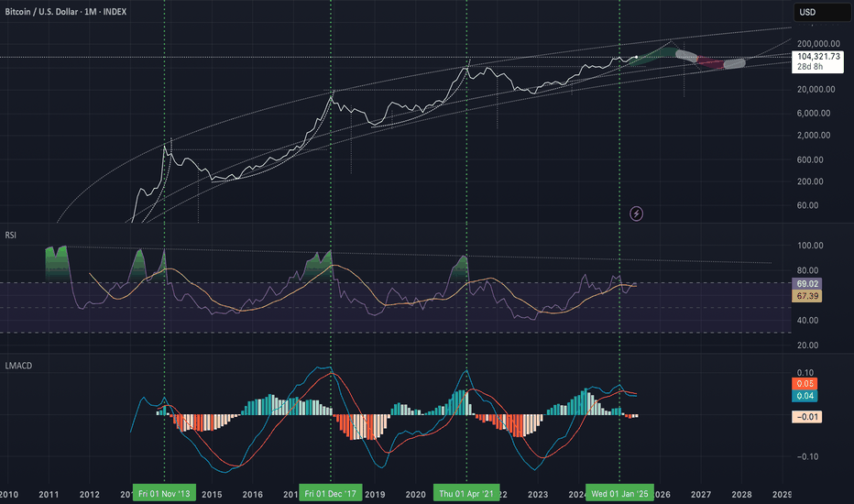The height and width of the screenshot is (504, 854).
Task: Click the RSI moving average label 67.39
Action: coord(806,296)
